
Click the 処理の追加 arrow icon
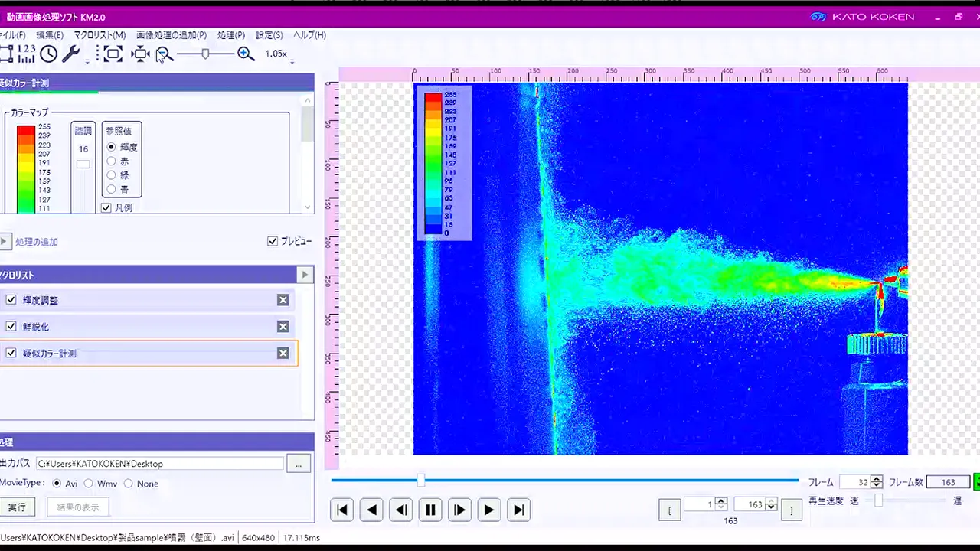point(5,242)
